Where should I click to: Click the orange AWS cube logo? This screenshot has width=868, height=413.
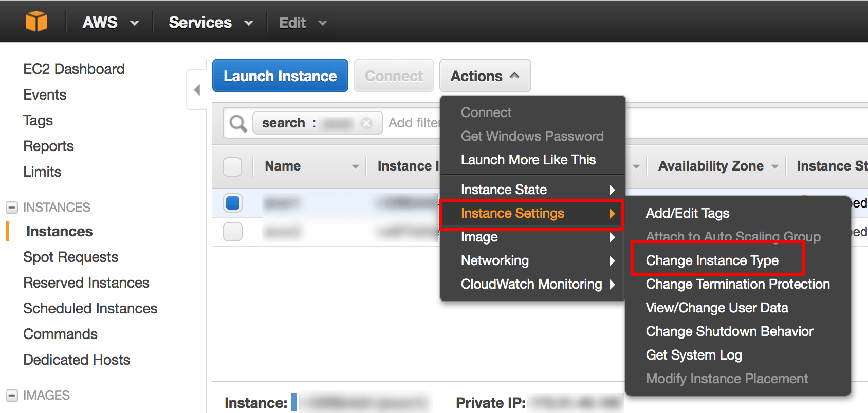tap(36, 22)
